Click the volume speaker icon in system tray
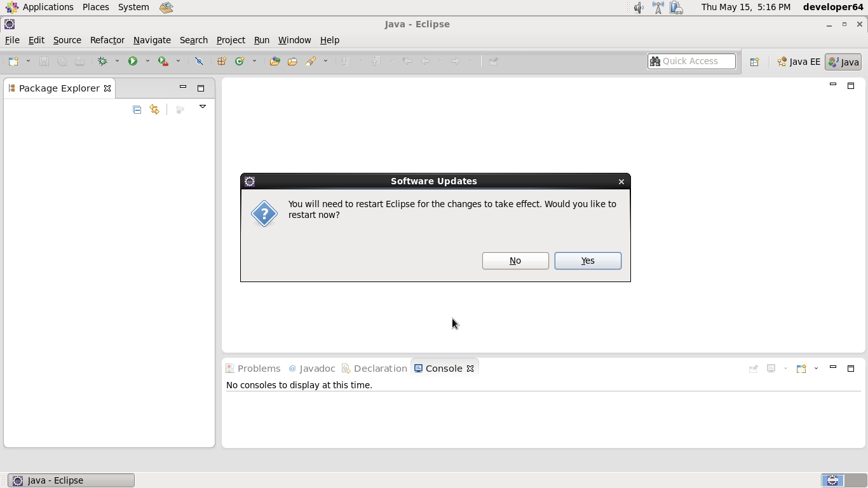The width and height of the screenshot is (868, 488). tap(639, 8)
